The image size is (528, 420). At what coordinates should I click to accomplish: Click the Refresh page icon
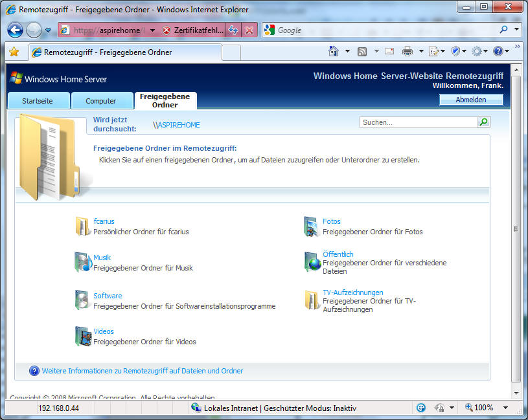(x=233, y=30)
